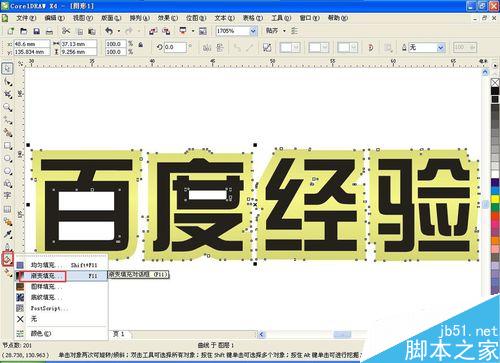Open the Application Launcher icon

[x=183, y=31]
